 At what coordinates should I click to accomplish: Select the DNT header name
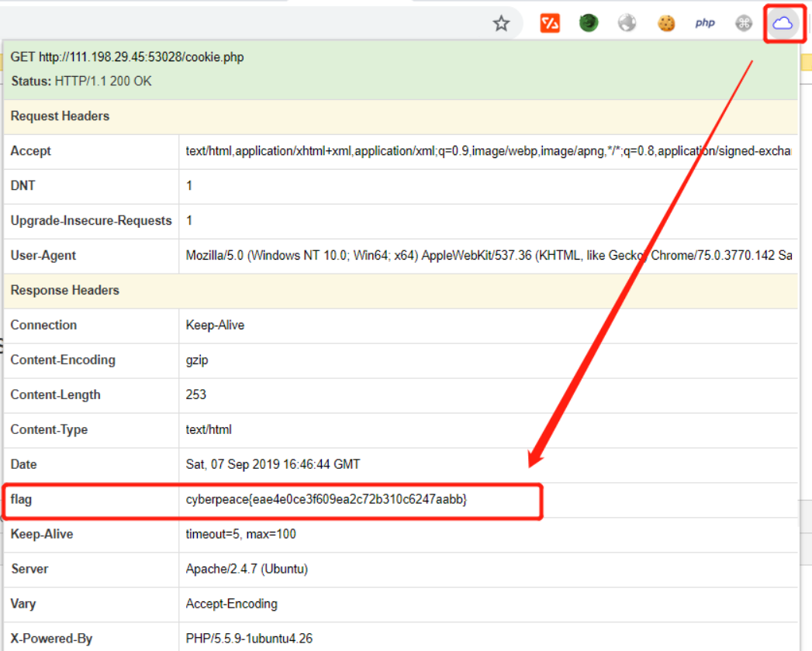coord(22,186)
